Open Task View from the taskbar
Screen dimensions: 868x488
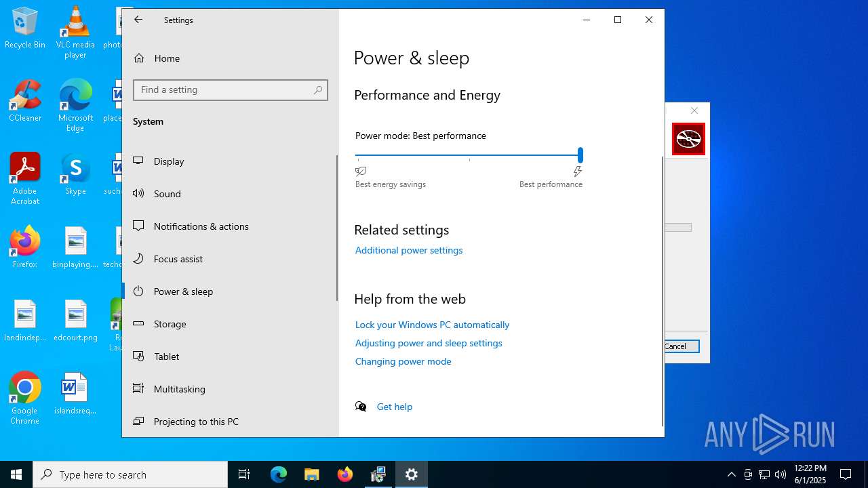pos(244,474)
